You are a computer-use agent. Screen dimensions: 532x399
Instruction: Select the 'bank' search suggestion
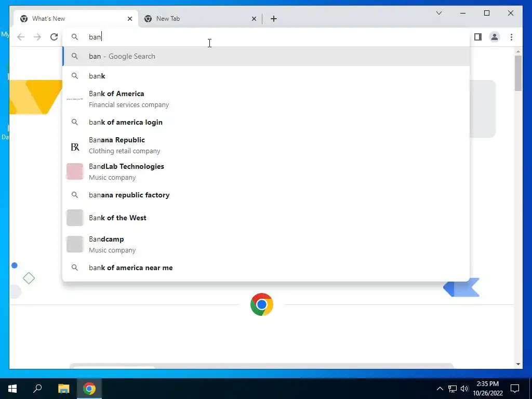[266, 76]
